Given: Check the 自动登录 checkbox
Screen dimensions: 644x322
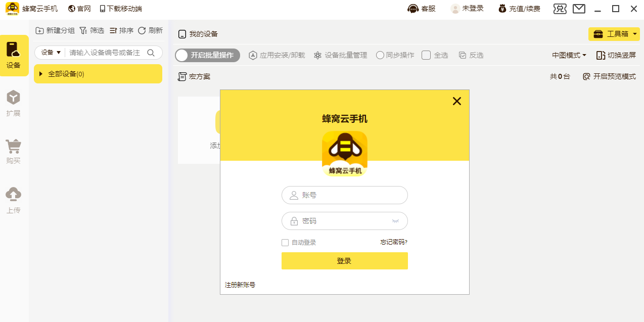Looking at the screenshot, I should [285, 243].
